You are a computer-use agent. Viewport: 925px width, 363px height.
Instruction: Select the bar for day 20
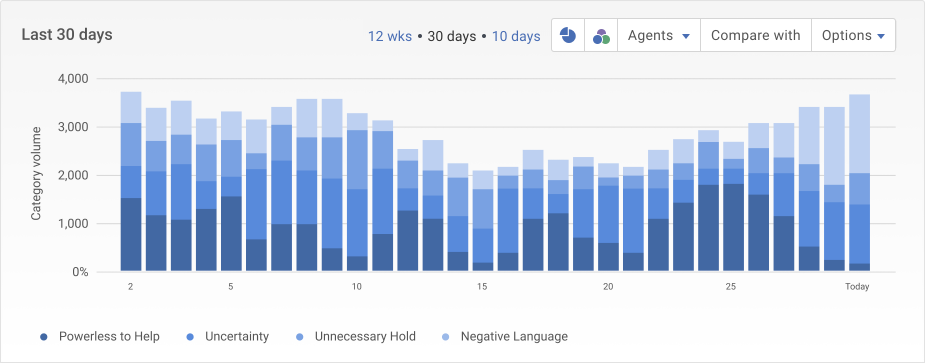tap(609, 218)
